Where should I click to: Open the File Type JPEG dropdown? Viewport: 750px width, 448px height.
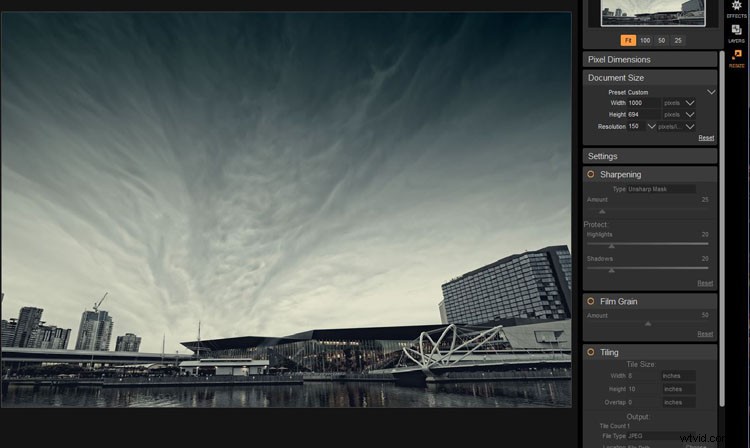662,436
